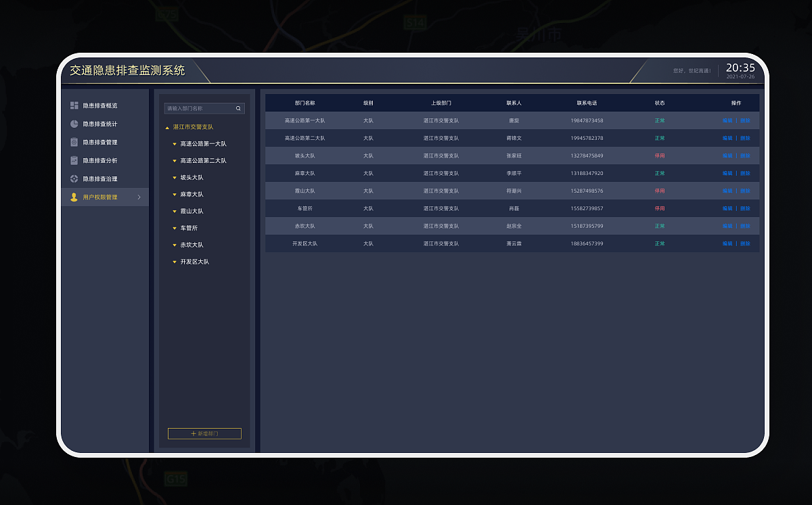Expand the 麻章大队 tree arrow
This screenshot has width=812, height=505.
point(175,195)
